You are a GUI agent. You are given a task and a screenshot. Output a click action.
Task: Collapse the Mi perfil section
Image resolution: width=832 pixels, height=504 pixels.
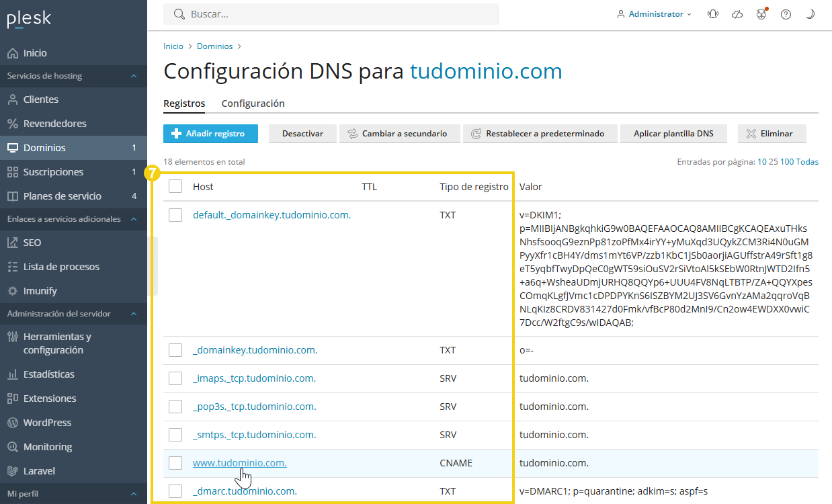coord(133,492)
